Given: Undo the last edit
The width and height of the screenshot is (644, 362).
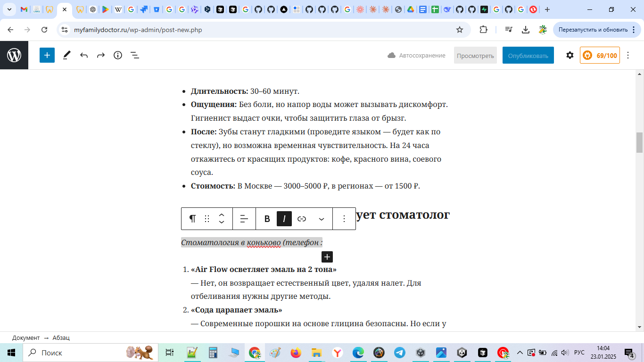Looking at the screenshot, I should click(x=84, y=55).
